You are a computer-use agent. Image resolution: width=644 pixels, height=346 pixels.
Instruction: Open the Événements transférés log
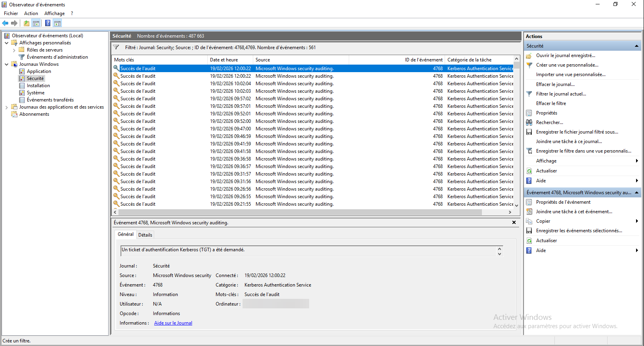[50, 100]
